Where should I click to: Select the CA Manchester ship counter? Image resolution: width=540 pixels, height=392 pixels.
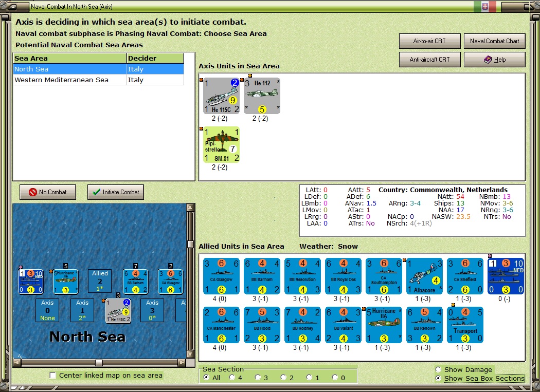(x=221, y=325)
